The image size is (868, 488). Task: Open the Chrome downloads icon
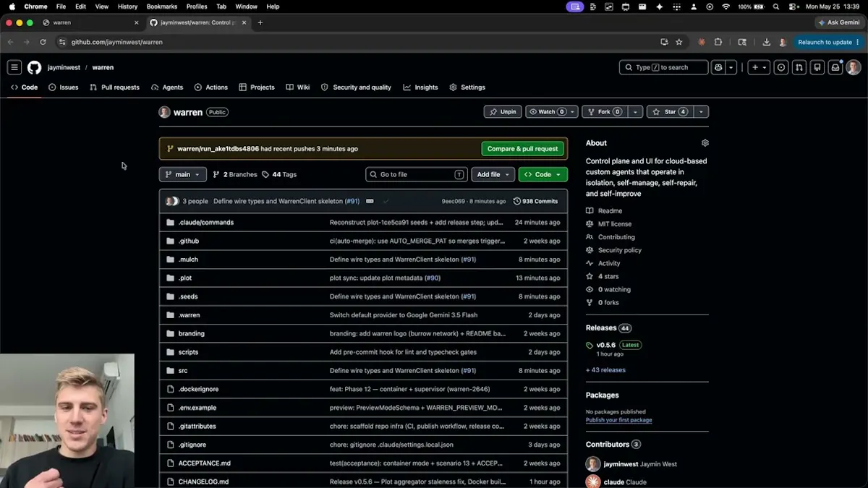coord(767,42)
